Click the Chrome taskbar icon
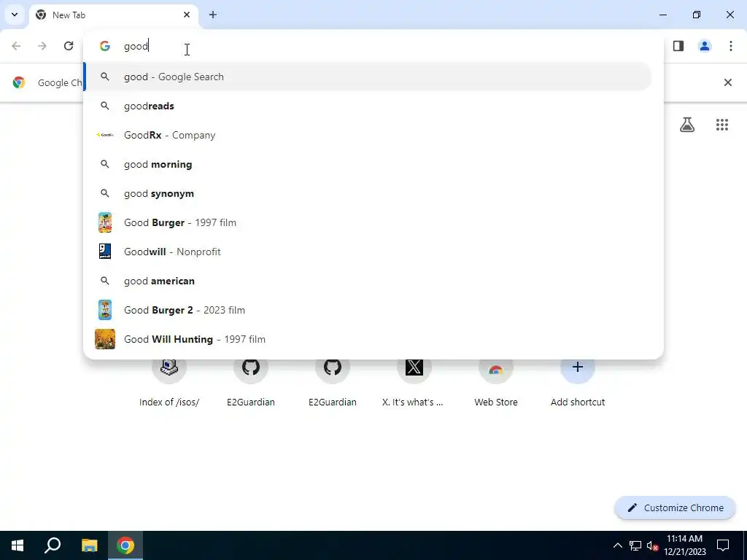The image size is (747, 560). pos(125,545)
